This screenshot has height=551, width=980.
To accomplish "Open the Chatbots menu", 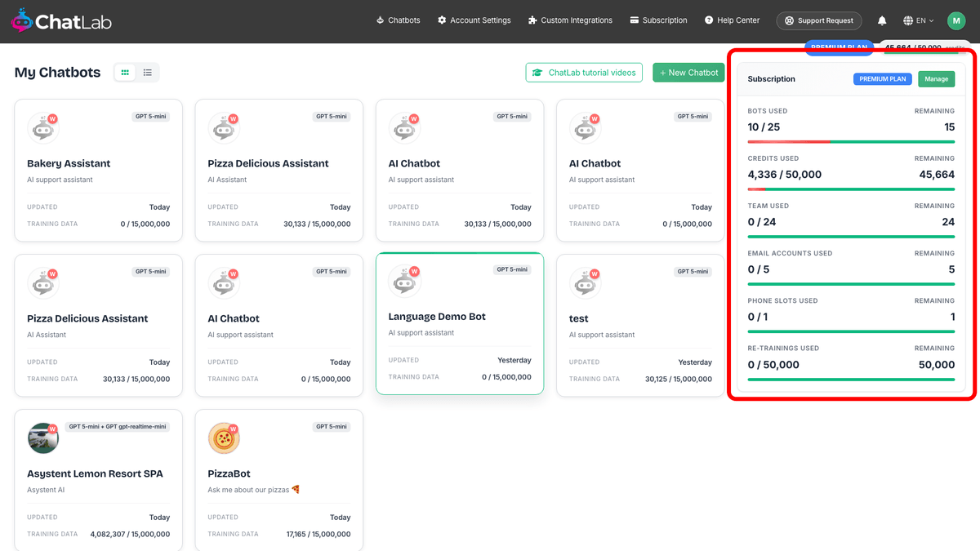I will pyautogui.click(x=398, y=20).
